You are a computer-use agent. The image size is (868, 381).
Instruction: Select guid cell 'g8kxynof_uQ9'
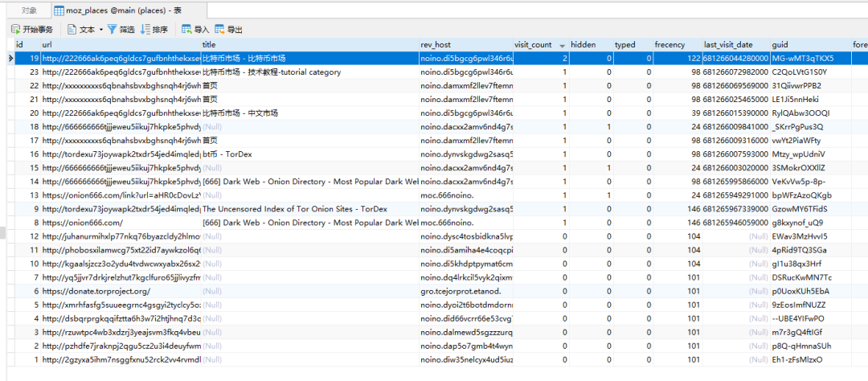810,223
